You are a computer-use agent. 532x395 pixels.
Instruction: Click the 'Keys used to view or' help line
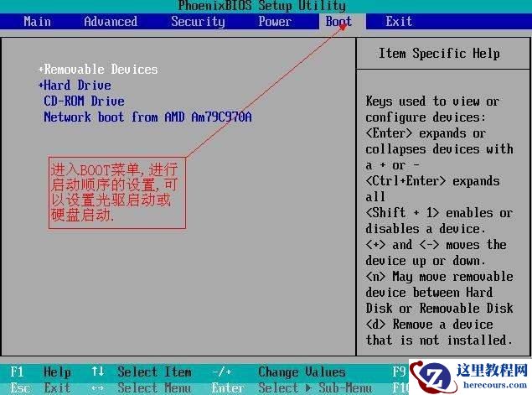pos(432,101)
